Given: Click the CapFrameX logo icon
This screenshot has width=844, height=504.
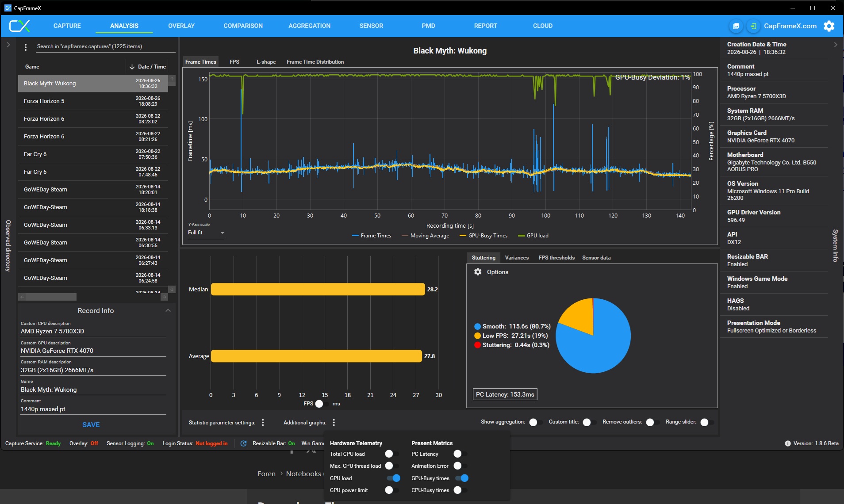Looking at the screenshot, I should [19, 26].
